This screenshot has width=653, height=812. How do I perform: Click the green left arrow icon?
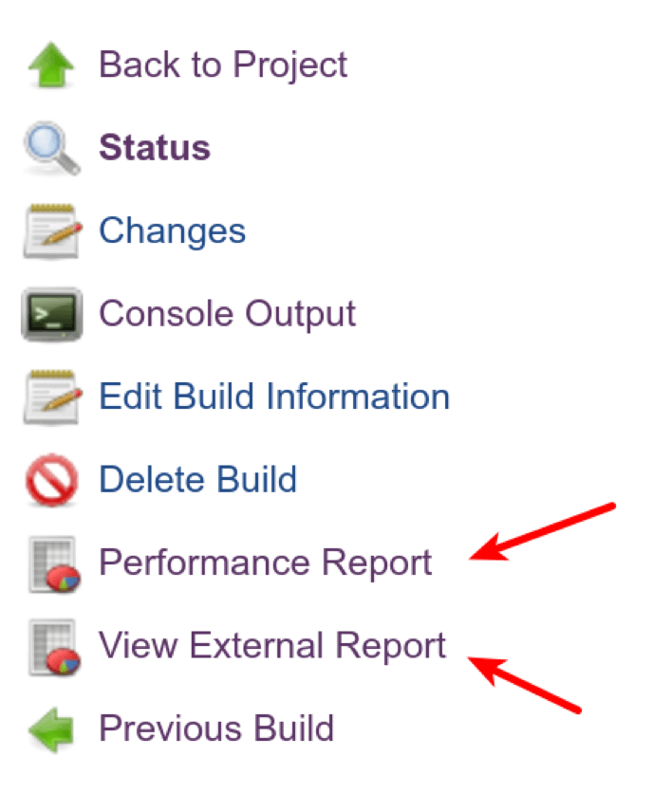coord(52,729)
